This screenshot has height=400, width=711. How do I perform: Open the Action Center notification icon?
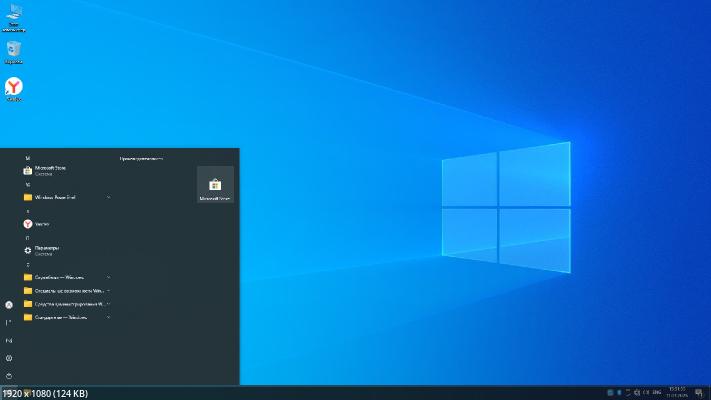[x=699, y=392]
